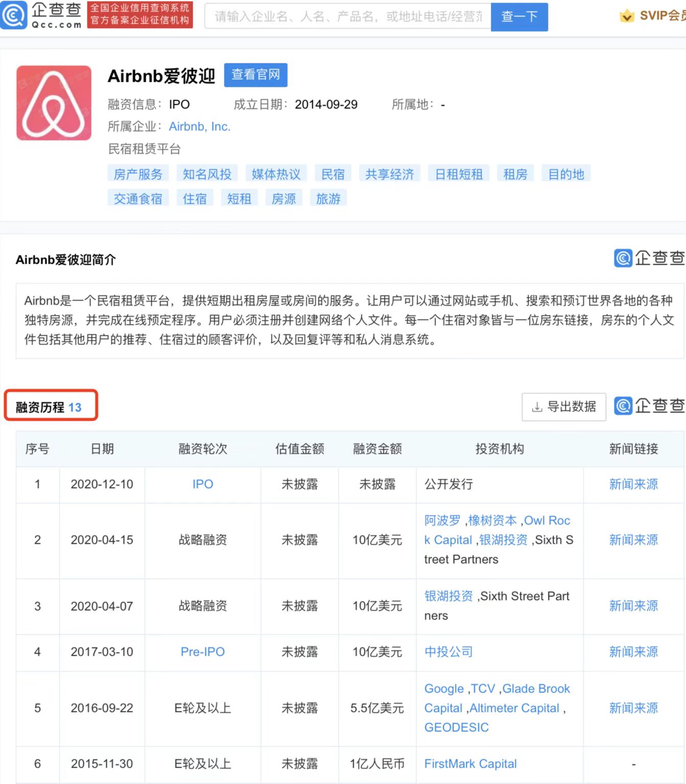Open the IPO round link
The image size is (686, 784).
coord(202,484)
